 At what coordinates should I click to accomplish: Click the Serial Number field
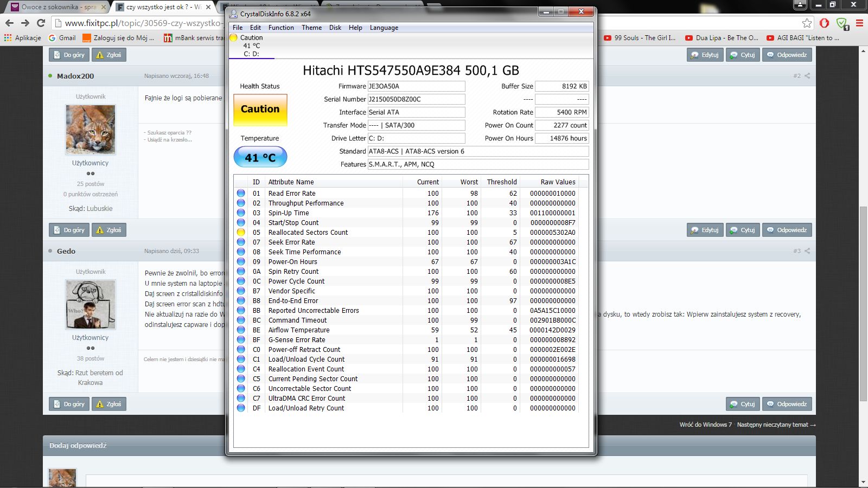coord(416,99)
